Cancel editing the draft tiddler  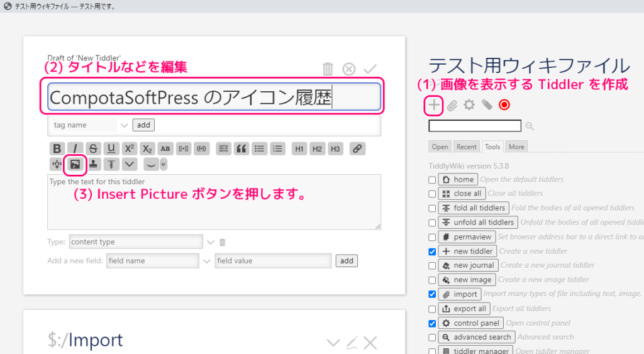pos(349,69)
